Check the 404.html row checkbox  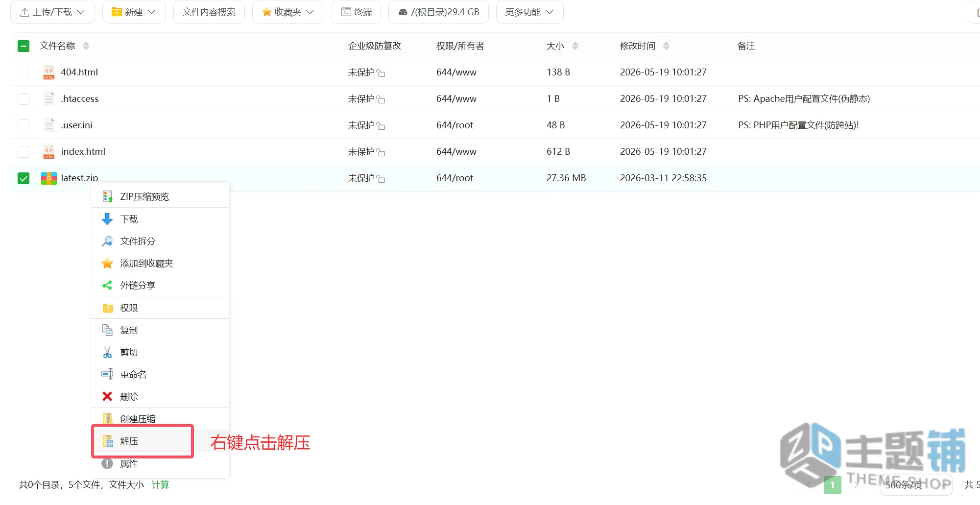(24, 72)
